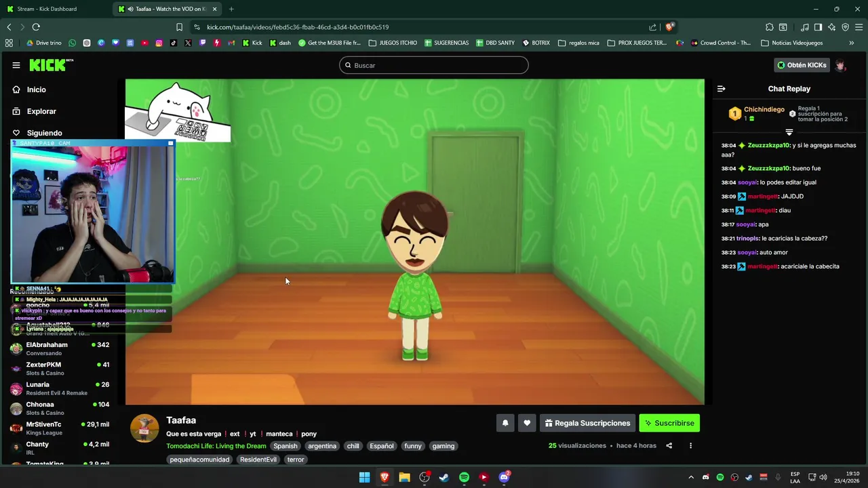This screenshot has width=868, height=488.
Task: Select the funny tag
Action: [413, 446]
